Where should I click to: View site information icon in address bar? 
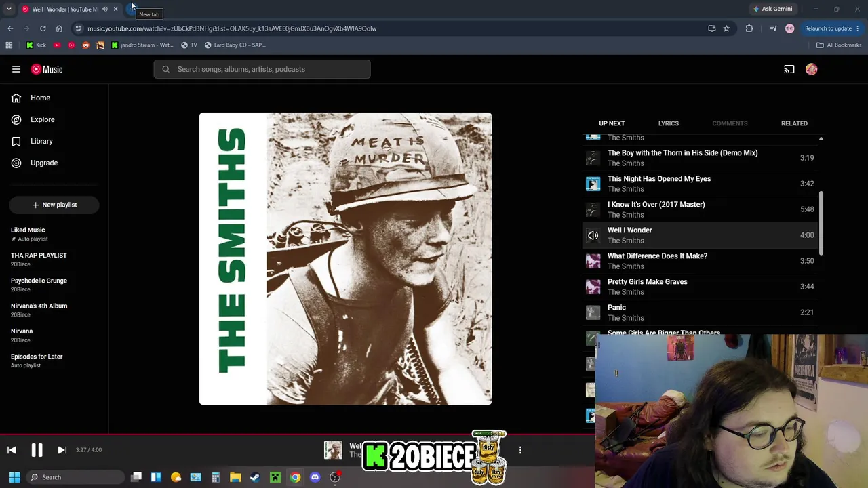click(x=79, y=28)
